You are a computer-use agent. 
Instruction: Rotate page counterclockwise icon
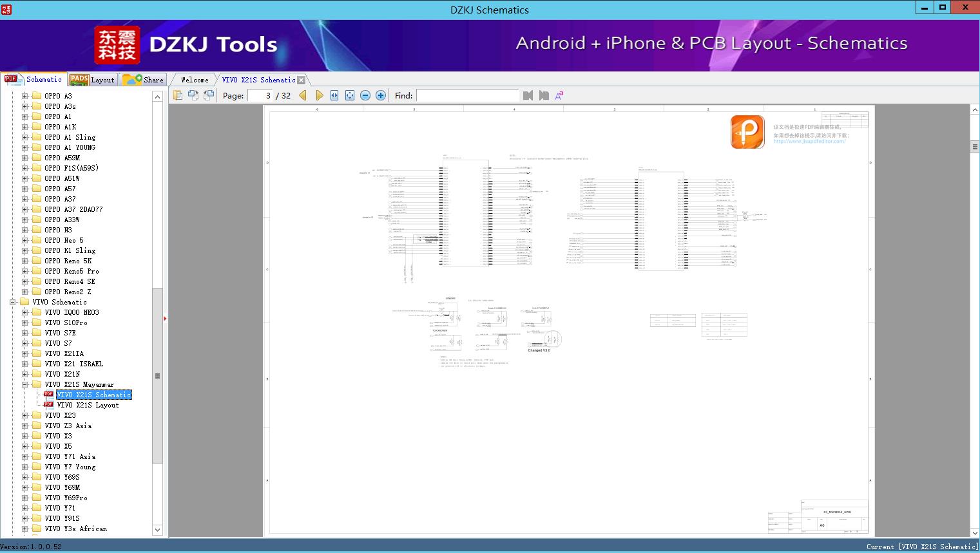193,95
